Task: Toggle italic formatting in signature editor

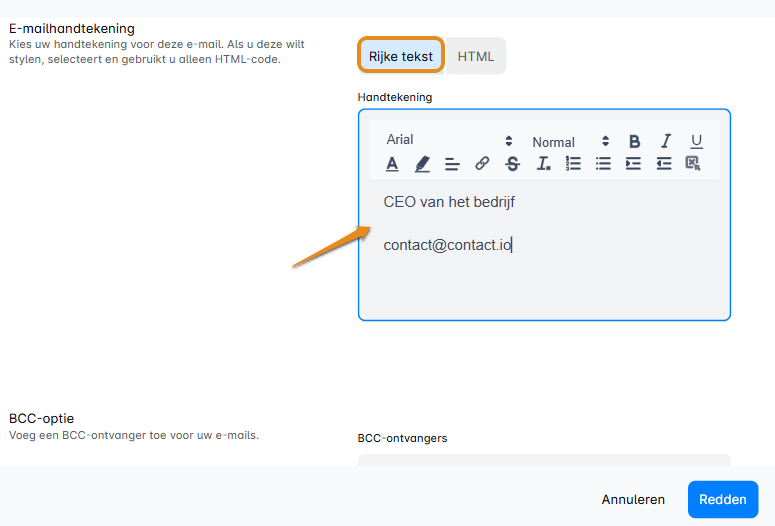Action: pyautogui.click(x=665, y=141)
